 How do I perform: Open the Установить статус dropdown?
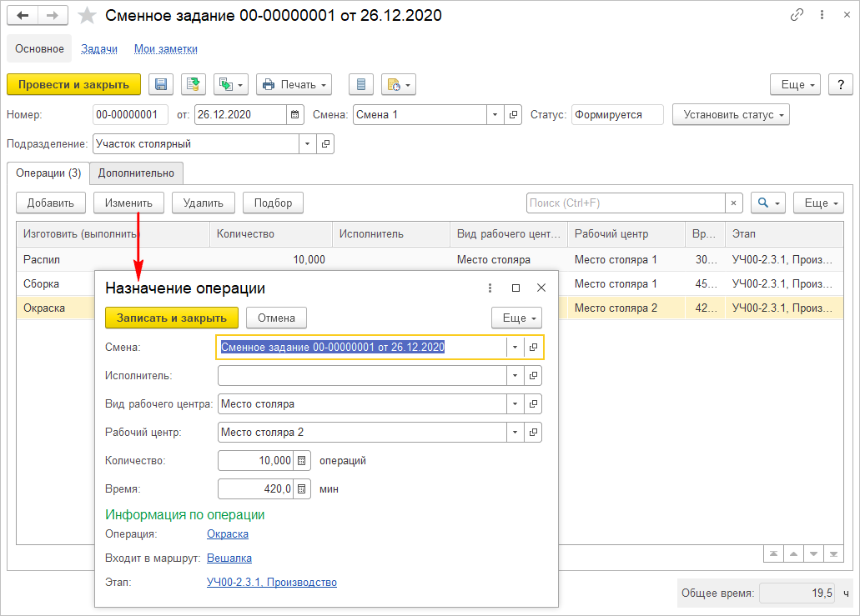point(730,115)
